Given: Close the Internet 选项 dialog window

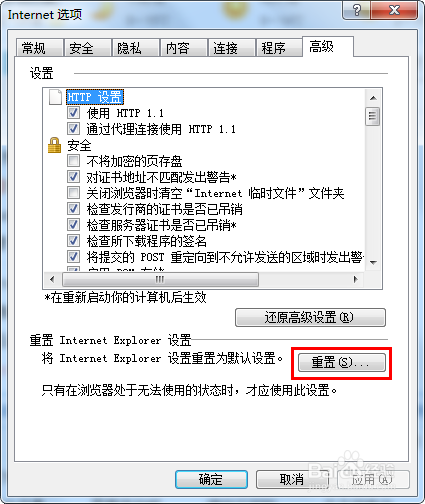Looking at the screenshot, I should point(394,10).
